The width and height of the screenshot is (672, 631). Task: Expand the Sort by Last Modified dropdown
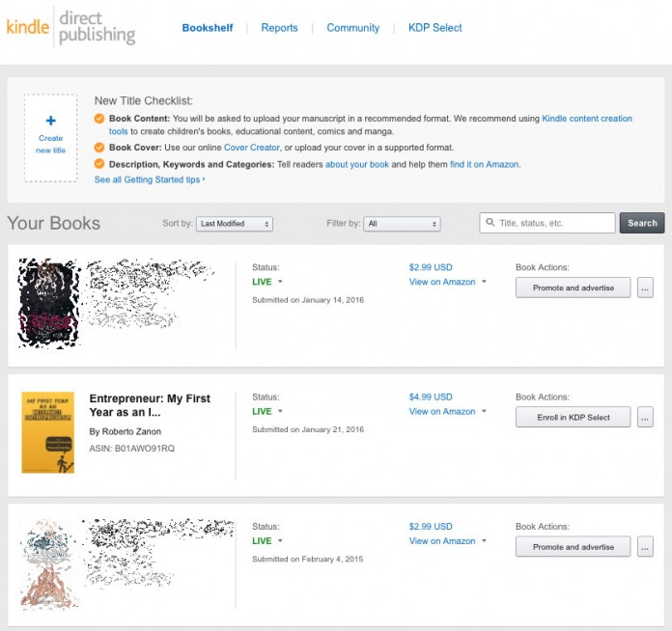(x=235, y=224)
